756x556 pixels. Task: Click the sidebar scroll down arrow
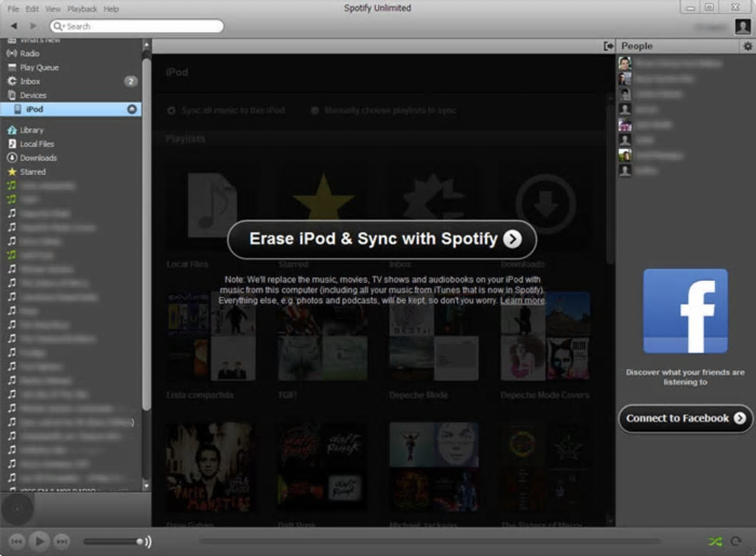tap(147, 486)
